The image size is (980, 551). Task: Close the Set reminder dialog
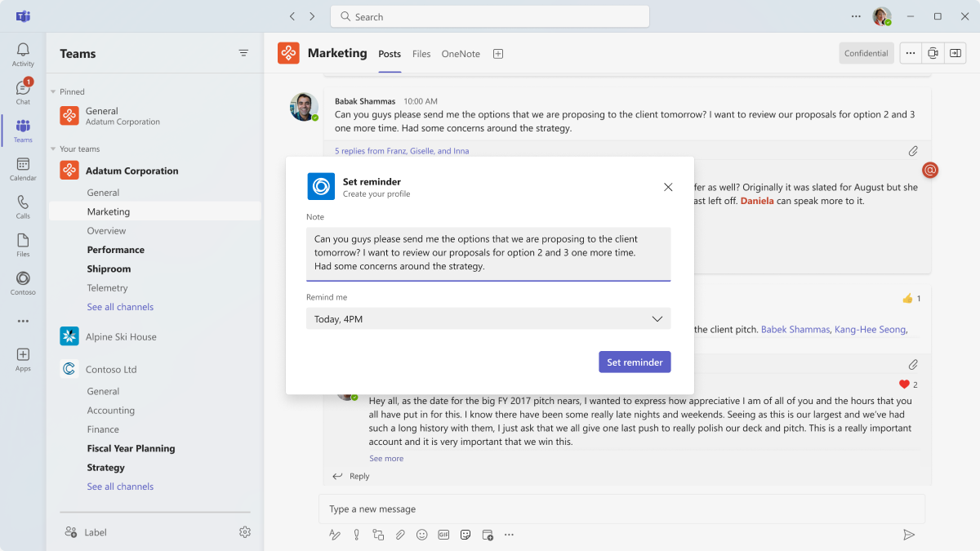[668, 187]
